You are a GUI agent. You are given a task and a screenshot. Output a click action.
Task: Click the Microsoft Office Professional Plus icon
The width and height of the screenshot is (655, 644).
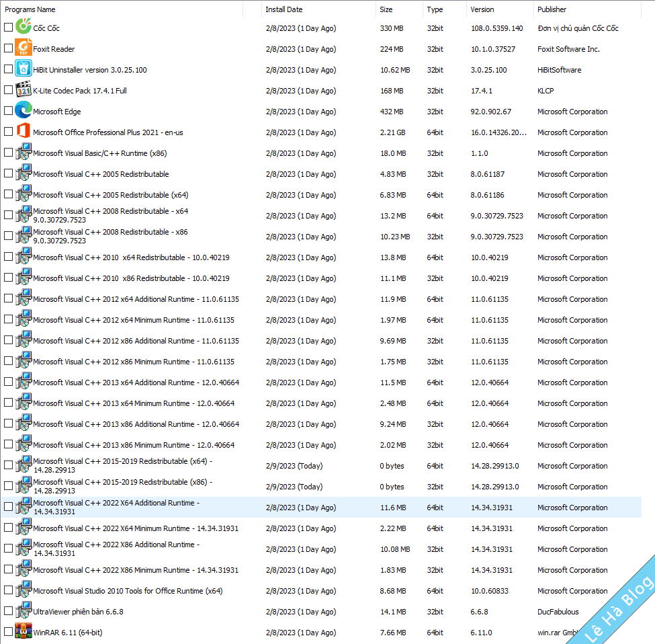point(23,132)
